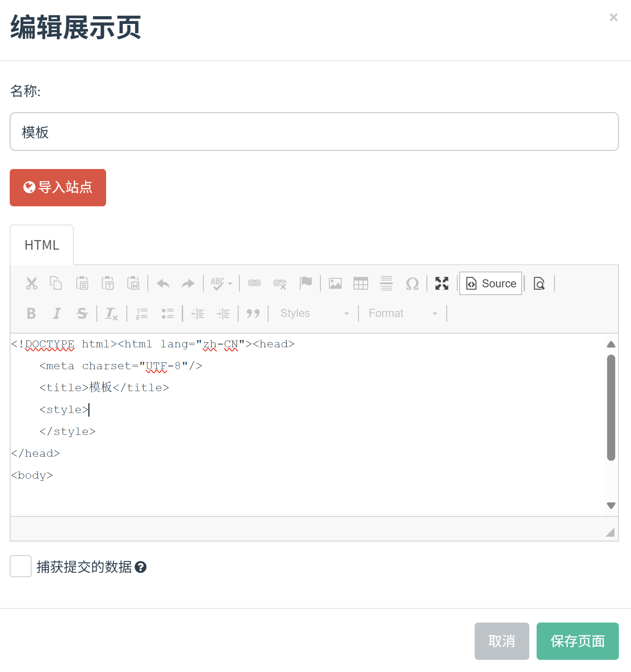Image resolution: width=631 pixels, height=672 pixels.
Task: Open the document Preview icon
Action: click(539, 283)
